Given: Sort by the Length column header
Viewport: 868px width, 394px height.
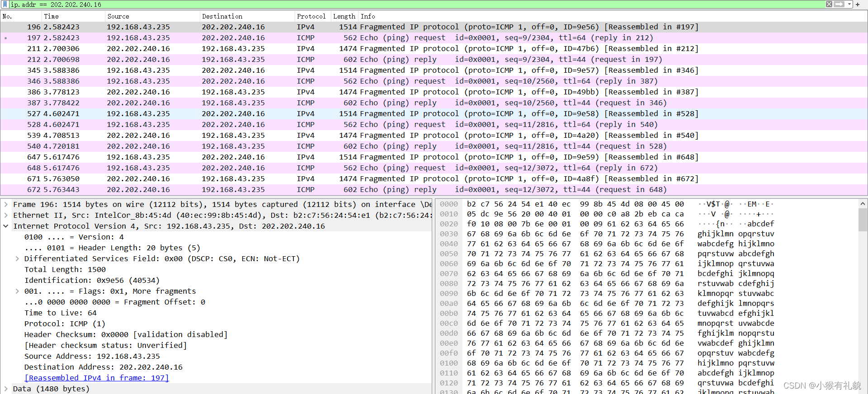Looking at the screenshot, I should click(x=344, y=16).
